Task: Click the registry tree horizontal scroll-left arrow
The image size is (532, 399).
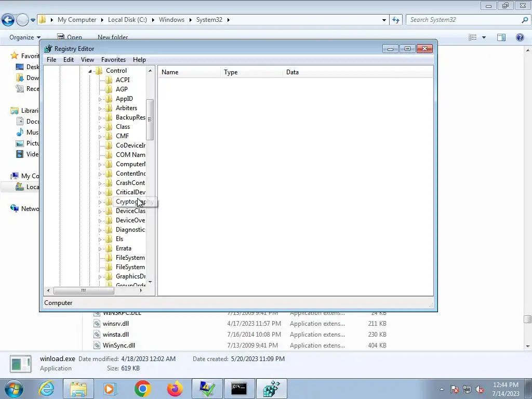Action: point(48,290)
